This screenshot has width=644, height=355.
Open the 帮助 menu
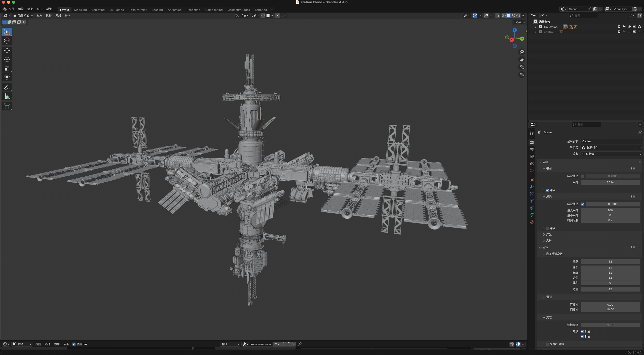click(x=49, y=9)
